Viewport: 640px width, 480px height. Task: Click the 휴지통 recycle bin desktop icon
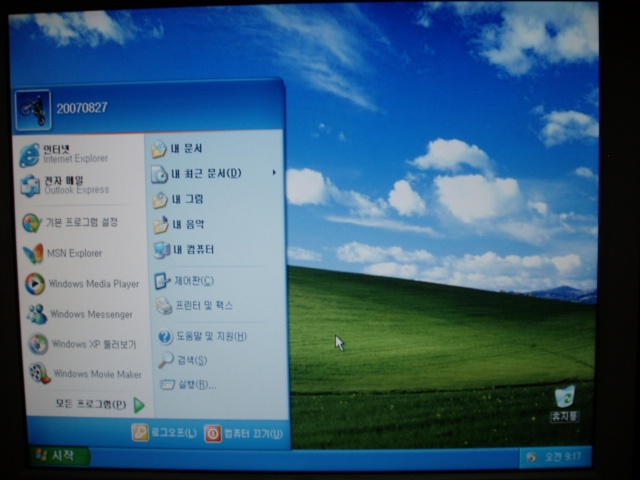pos(565,396)
